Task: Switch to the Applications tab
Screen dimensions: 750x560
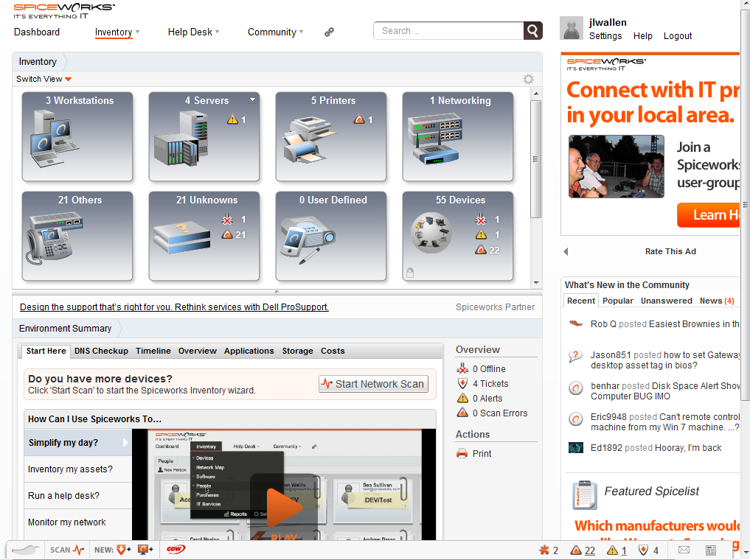Action: (x=249, y=351)
